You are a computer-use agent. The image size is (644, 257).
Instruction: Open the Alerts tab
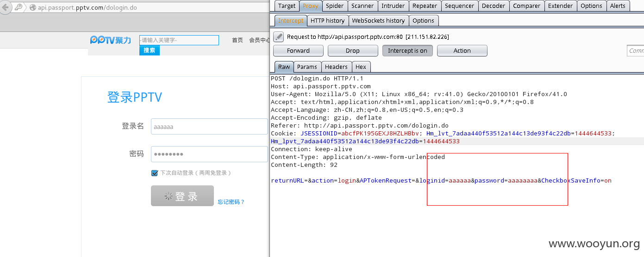click(618, 6)
